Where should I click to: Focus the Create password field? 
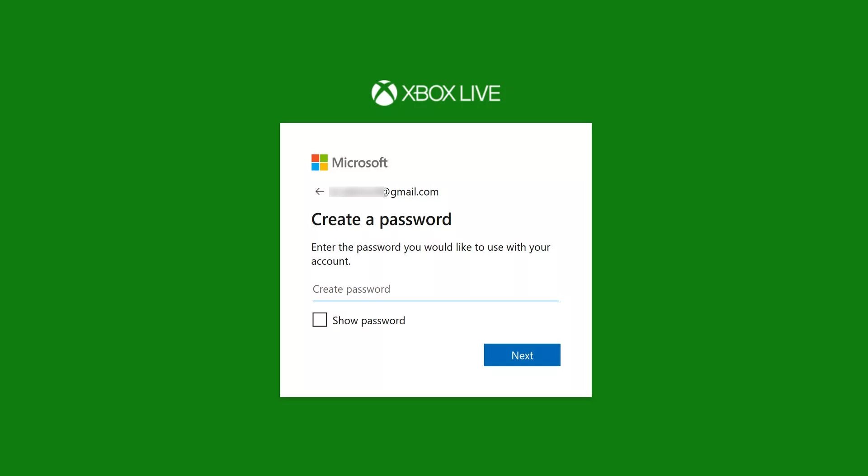[x=436, y=289]
